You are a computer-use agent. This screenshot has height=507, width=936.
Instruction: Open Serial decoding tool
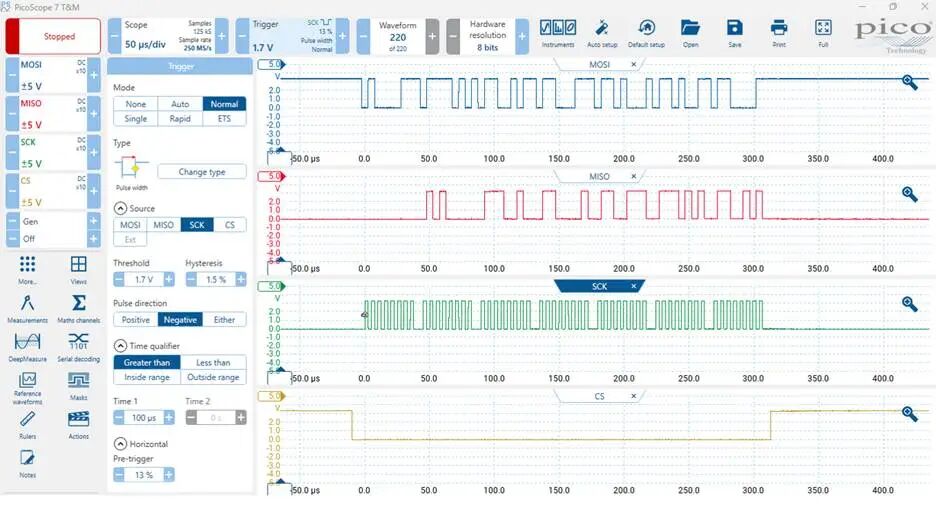click(78, 347)
